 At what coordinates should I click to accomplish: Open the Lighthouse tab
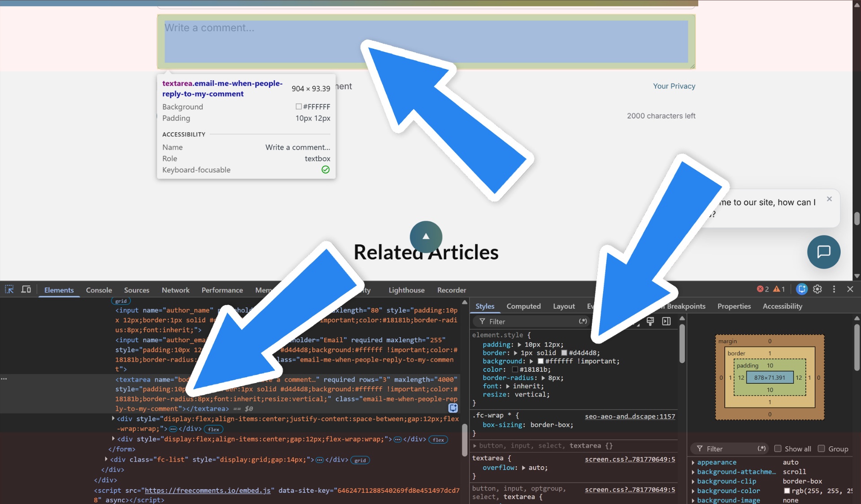point(406,290)
